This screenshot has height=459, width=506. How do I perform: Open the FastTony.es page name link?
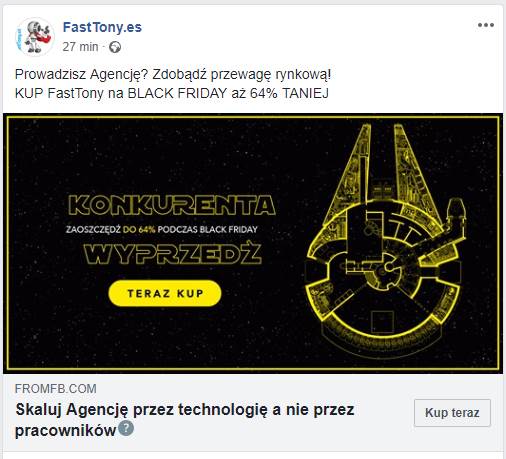point(102,27)
